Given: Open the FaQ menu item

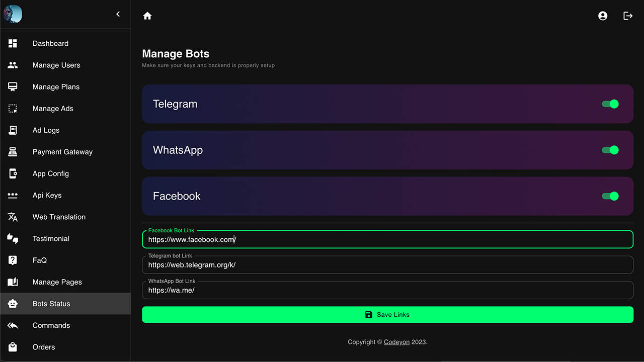Looking at the screenshot, I should point(65,260).
